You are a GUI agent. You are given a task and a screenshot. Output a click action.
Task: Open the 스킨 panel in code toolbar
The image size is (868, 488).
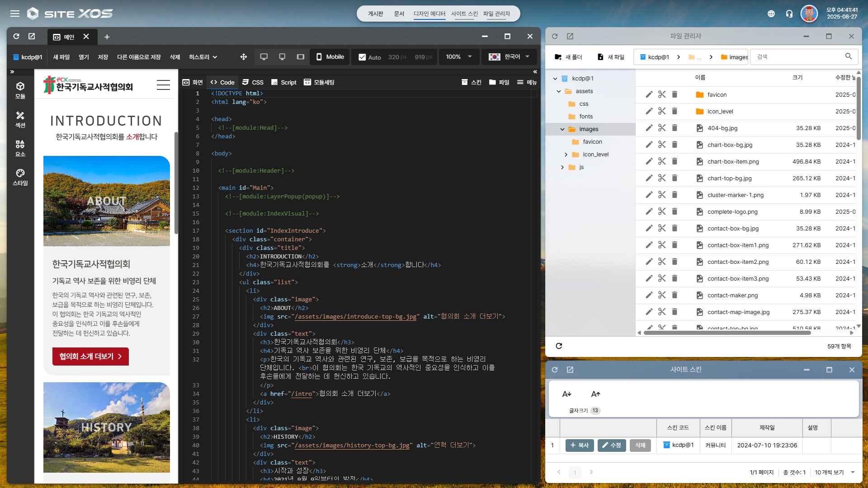[x=471, y=82]
